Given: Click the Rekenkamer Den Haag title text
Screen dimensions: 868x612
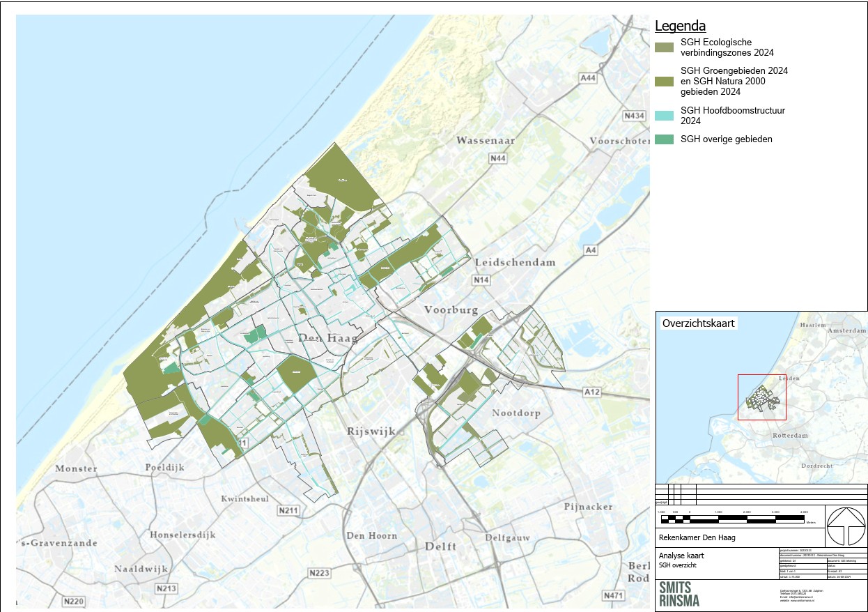Looking at the screenshot, I should (x=697, y=537).
